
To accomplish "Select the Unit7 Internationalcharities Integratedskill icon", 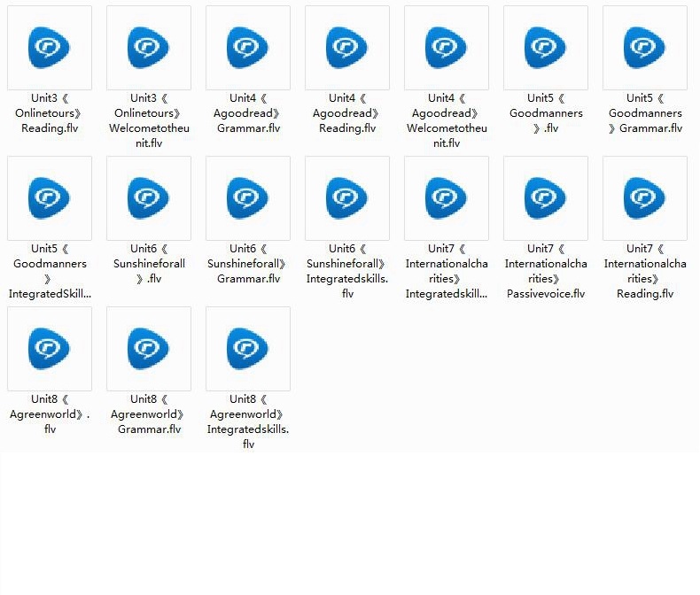I will (447, 198).
